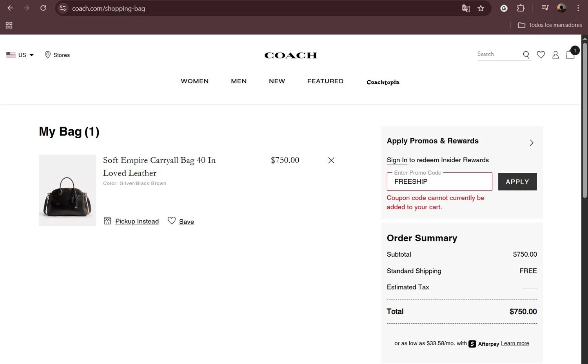Image resolution: width=588 pixels, height=364 pixels.
Task: Open the Soft Empire Carryall bag thumbnail
Action: (67, 190)
